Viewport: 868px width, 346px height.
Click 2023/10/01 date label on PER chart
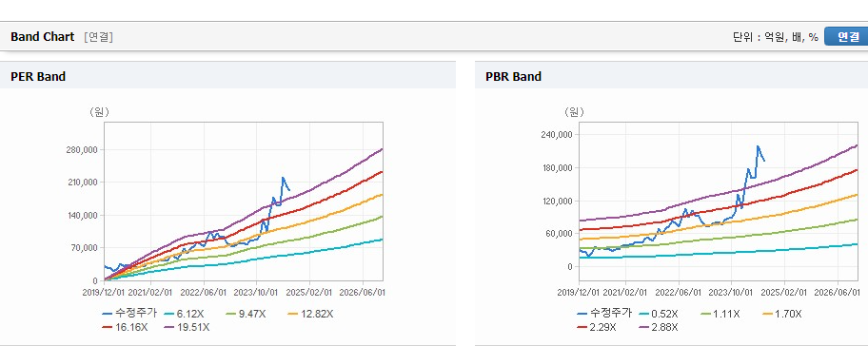click(x=256, y=292)
